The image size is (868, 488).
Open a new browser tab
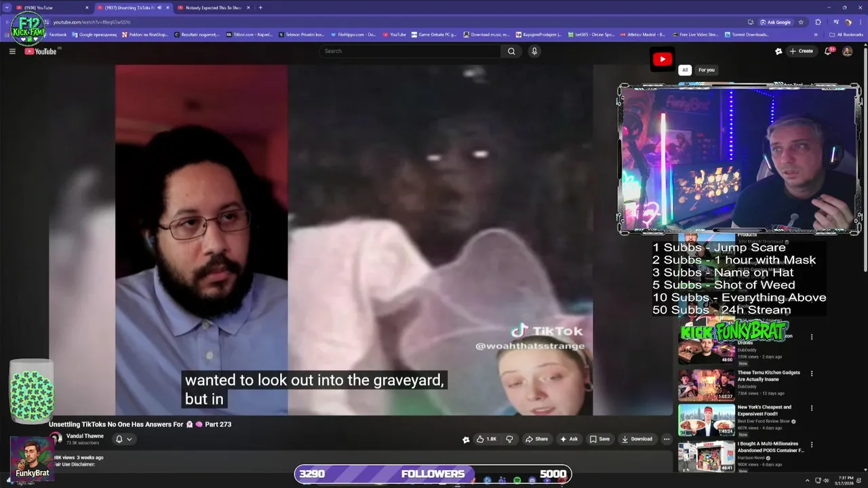[260, 7]
